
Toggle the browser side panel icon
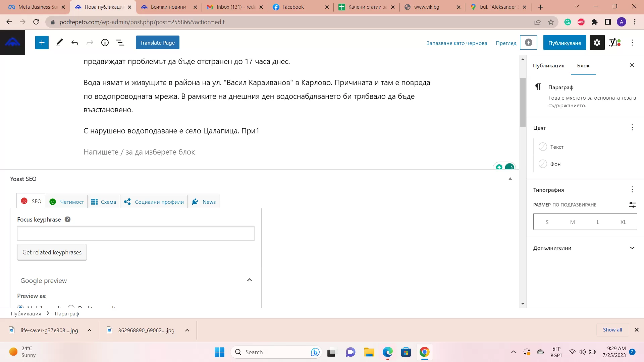click(x=608, y=22)
